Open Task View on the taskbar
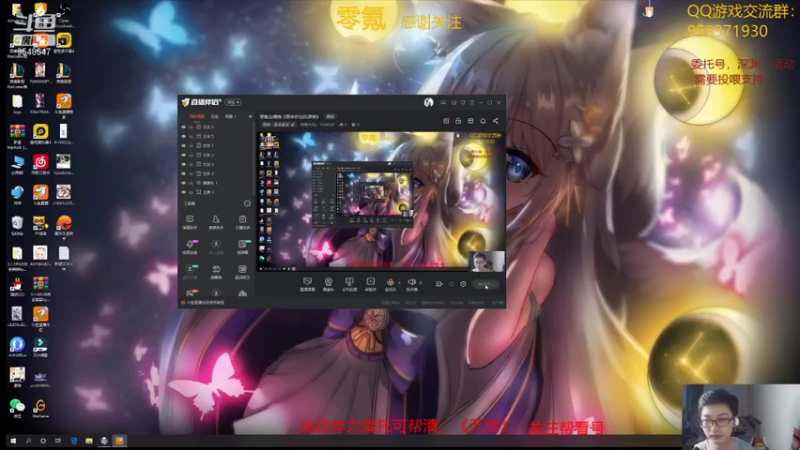 (x=58, y=441)
